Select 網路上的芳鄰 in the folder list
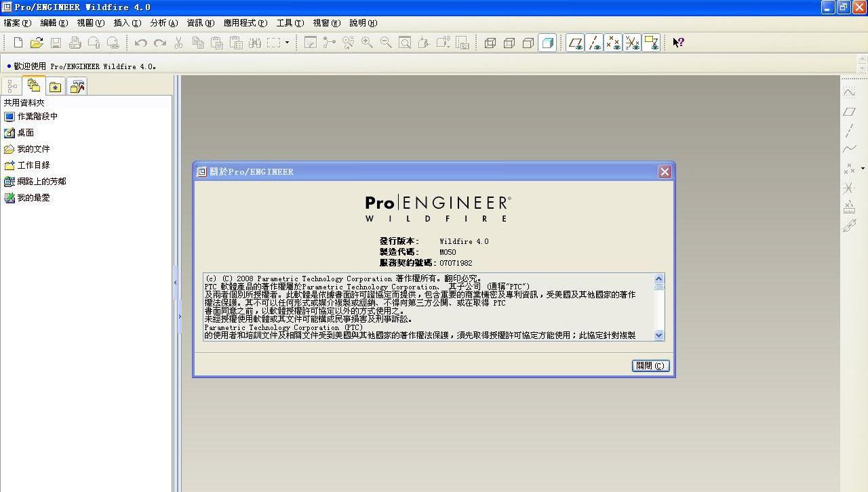 35,182
